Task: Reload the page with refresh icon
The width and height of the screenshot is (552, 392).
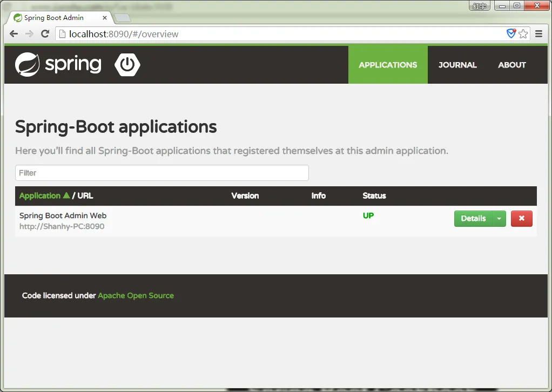Action: pos(45,34)
